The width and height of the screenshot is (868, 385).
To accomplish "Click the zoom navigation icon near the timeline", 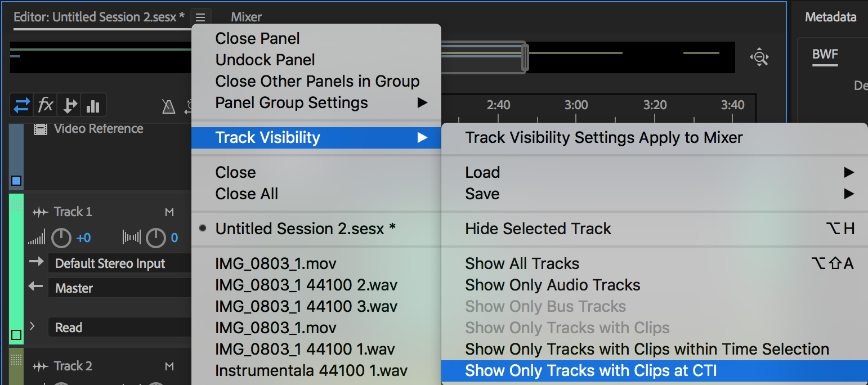I will 759,57.
